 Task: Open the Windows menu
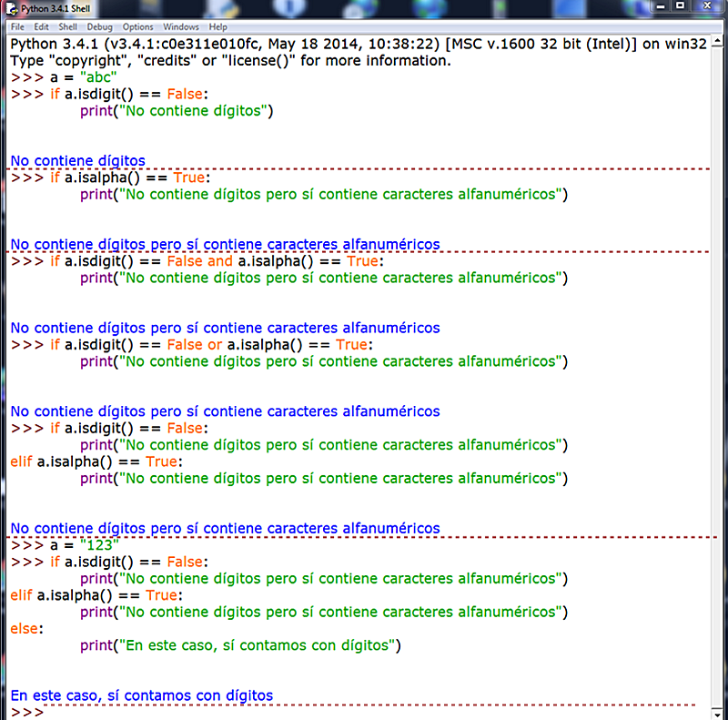[180, 26]
